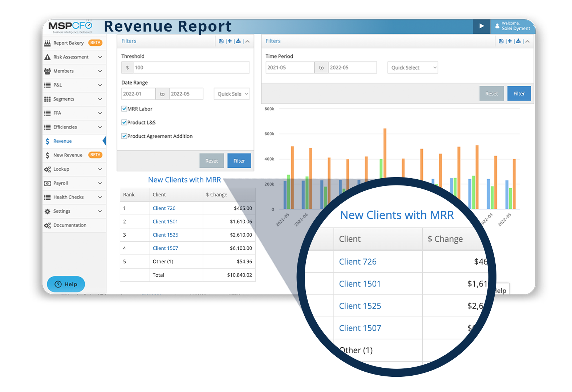Click the Payroll money icon
572x392 pixels.
pos(47,183)
